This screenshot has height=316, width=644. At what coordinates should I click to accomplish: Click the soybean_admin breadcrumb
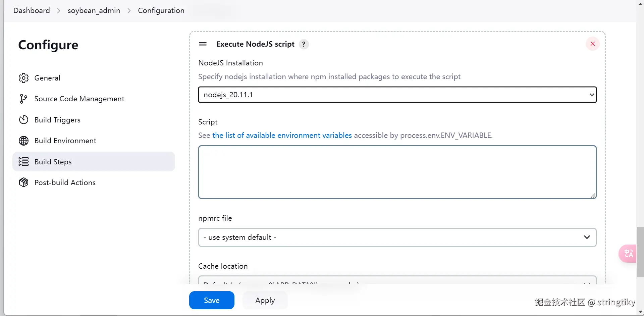tap(94, 10)
